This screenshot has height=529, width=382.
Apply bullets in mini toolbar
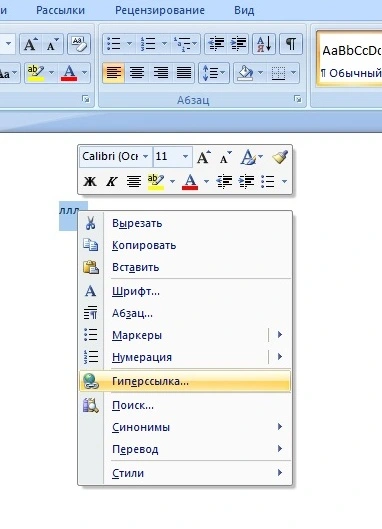click(269, 182)
